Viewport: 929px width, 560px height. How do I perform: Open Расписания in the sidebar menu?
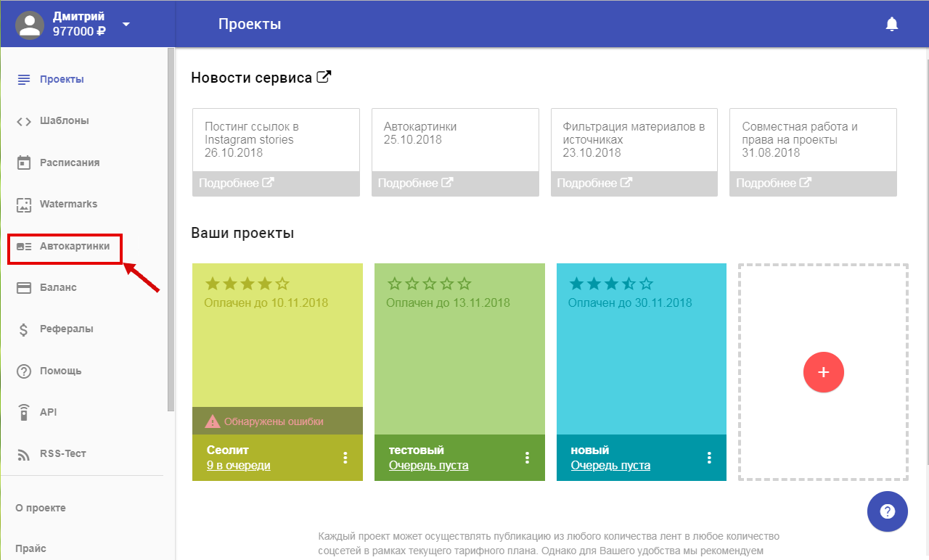pyautogui.click(x=69, y=162)
